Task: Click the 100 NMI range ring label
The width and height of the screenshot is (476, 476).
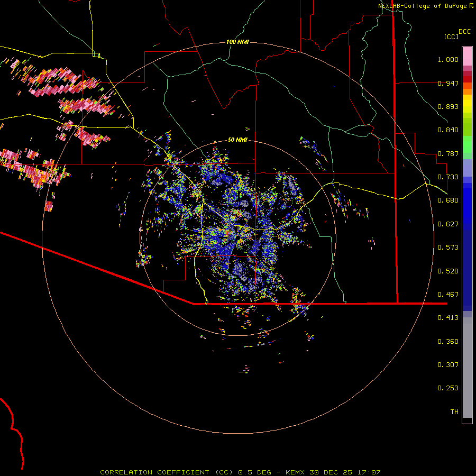Action: 237,42
